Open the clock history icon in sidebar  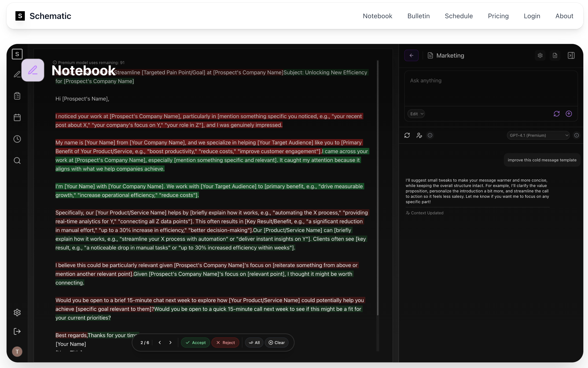(x=17, y=139)
